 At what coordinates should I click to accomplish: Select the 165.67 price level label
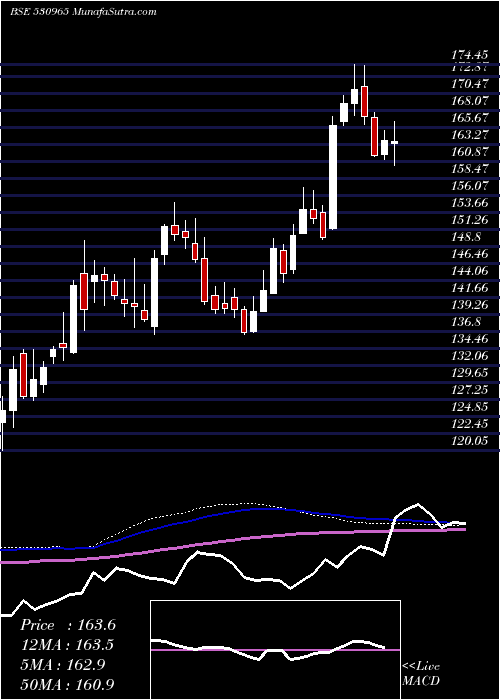(469, 118)
